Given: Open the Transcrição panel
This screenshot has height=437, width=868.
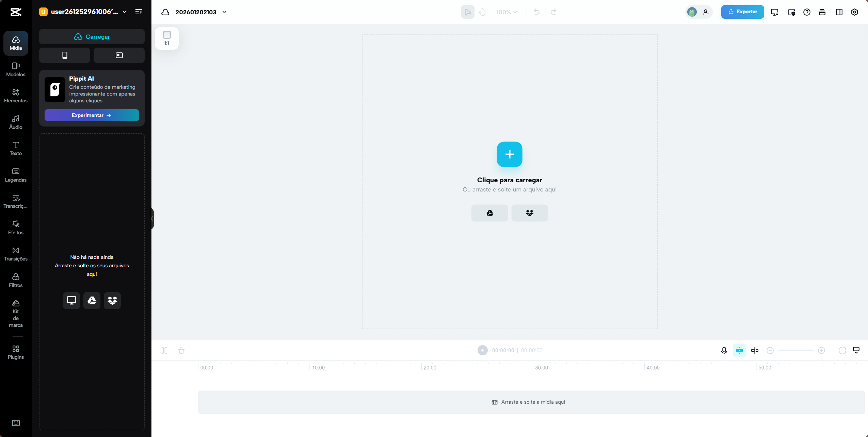Looking at the screenshot, I should 16,201.
